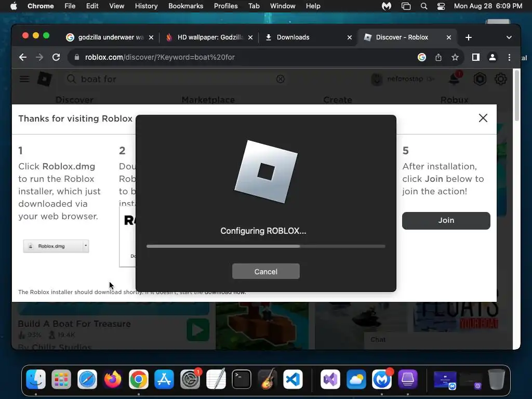This screenshot has height=399, width=532.
Task: Open Finder from the dock
Action: click(x=36, y=379)
